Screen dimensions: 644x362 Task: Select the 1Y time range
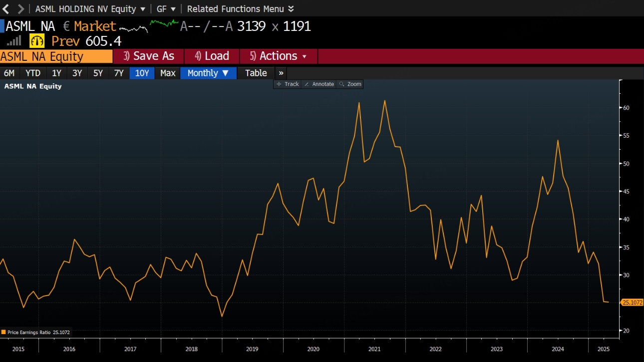tap(56, 73)
